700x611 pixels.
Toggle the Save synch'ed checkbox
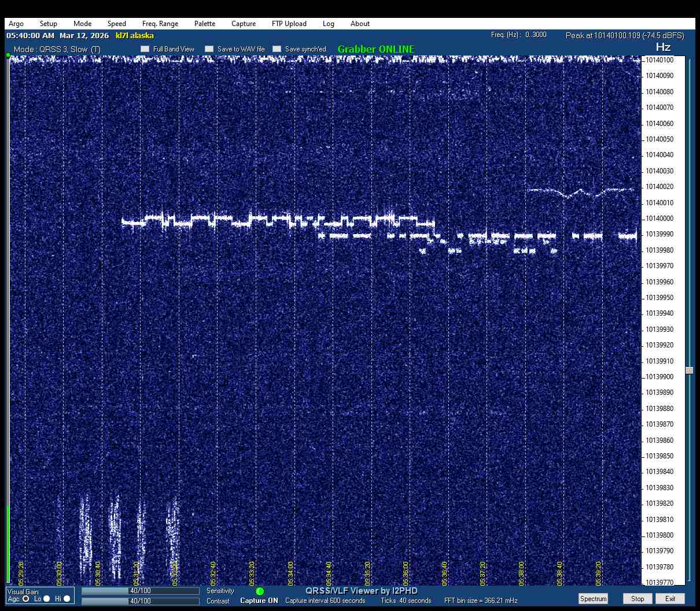coord(277,49)
